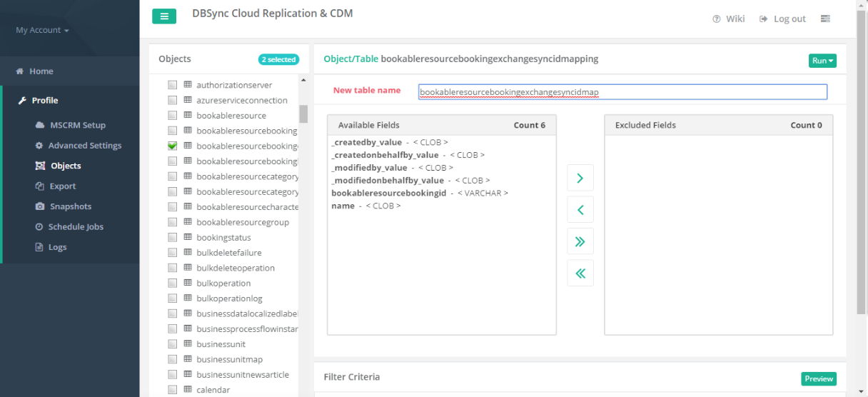Click the New table name field
868x397 pixels.
(622, 92)
